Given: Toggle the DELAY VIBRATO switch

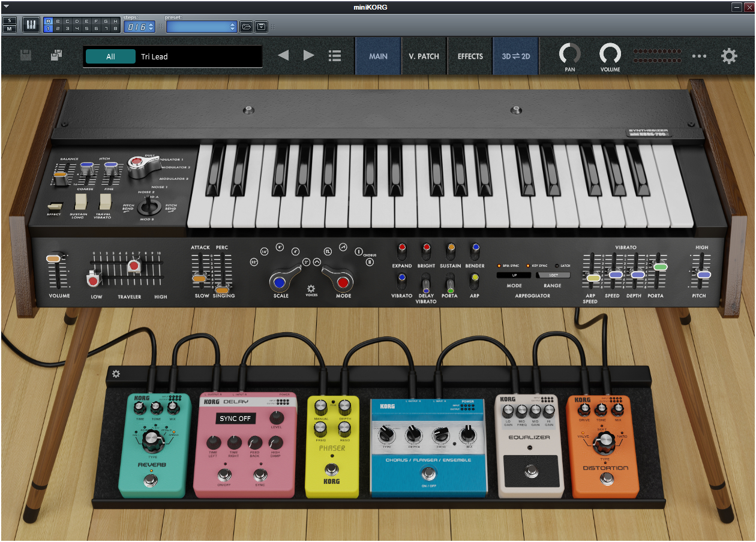Looking at the screenshot, I should pyautogui.click(x=426, y=284).
